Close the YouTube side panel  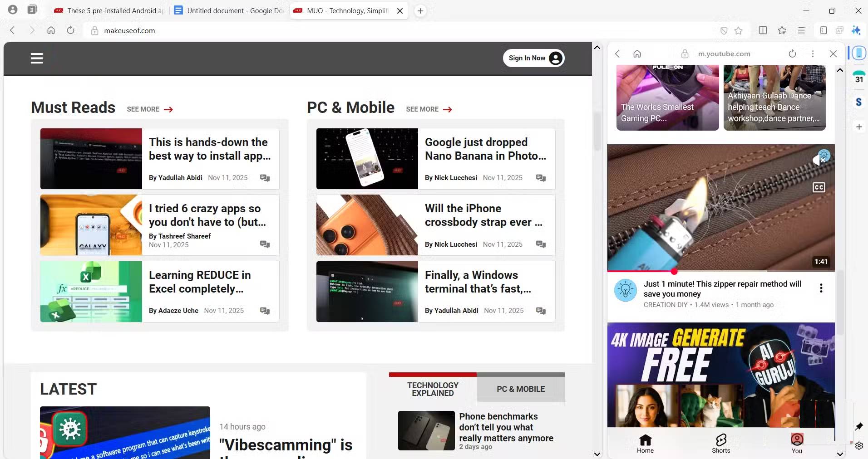[x=833, y=54]
